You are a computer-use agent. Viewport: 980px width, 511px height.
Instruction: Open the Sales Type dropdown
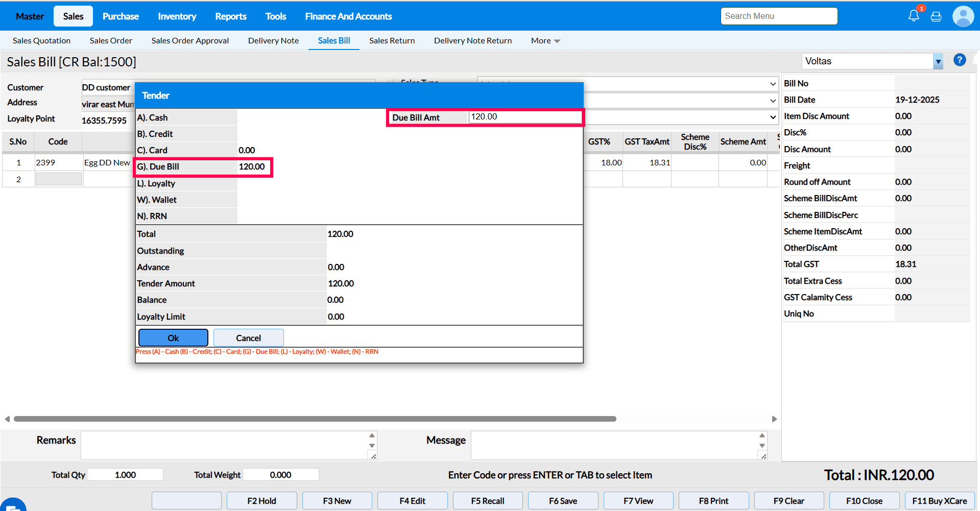[x=773, y=84]
